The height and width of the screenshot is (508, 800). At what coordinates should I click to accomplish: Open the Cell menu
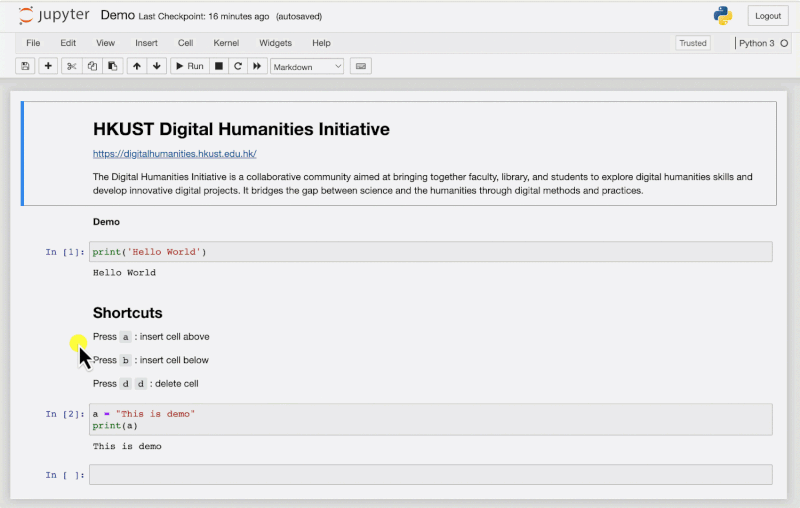click(x=185, y=43)
